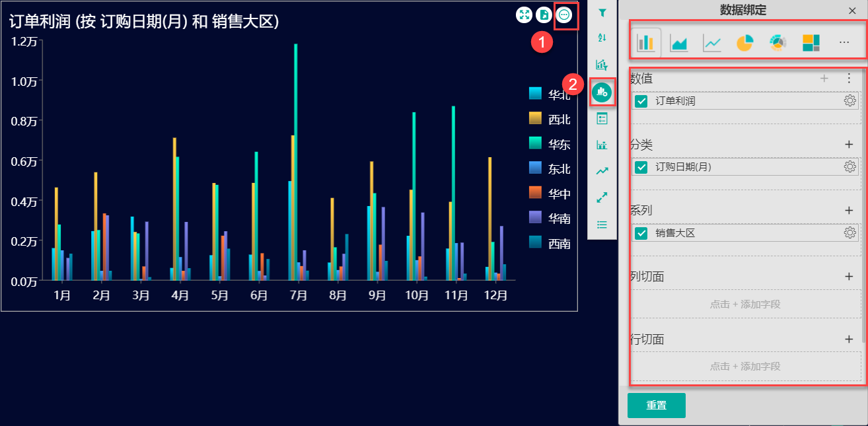This screenshot has height=426, width=868.
Task: Click the export file icon on the chart
Action: click(544, 15)
